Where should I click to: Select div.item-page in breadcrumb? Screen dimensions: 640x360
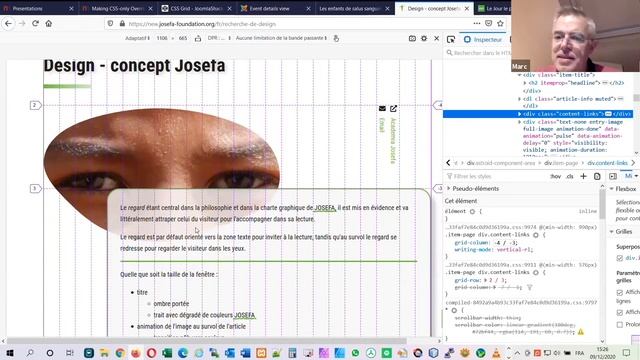pos(561,163)
